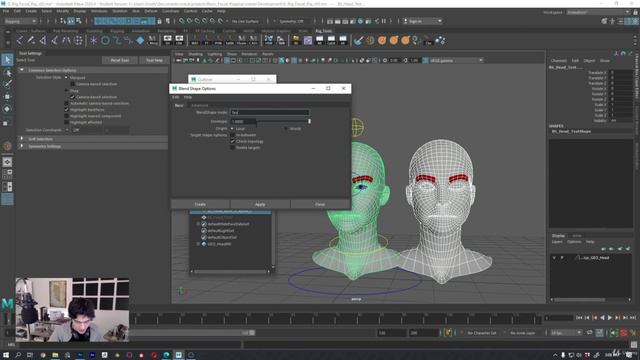Toggle the four-view layout icon
Screen dimensions: 640x360
click(7, 174)
